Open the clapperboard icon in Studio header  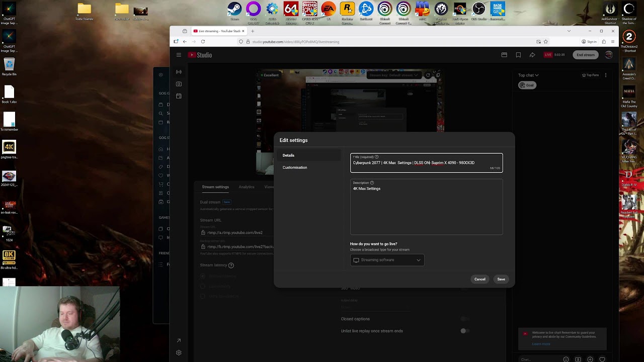(504, 55)
